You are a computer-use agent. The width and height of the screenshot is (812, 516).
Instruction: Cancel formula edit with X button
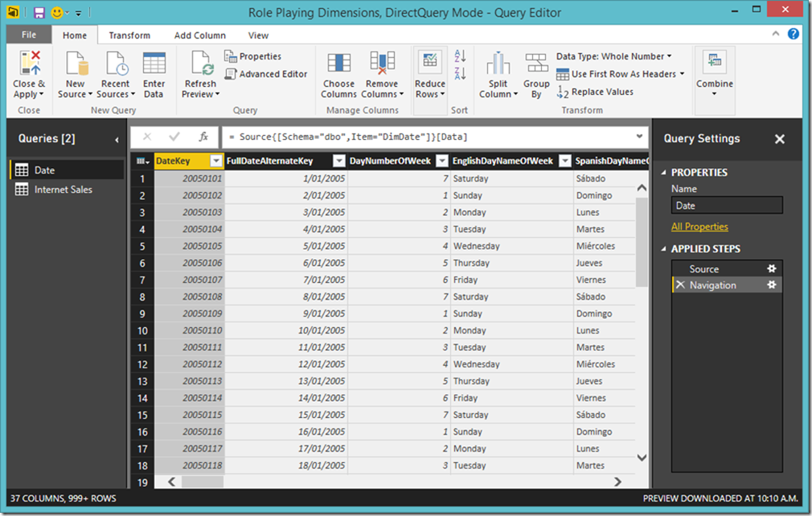click(147, 137)
